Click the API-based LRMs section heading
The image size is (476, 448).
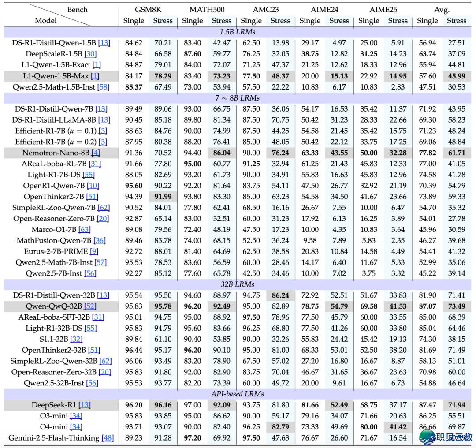click(238, 394)
